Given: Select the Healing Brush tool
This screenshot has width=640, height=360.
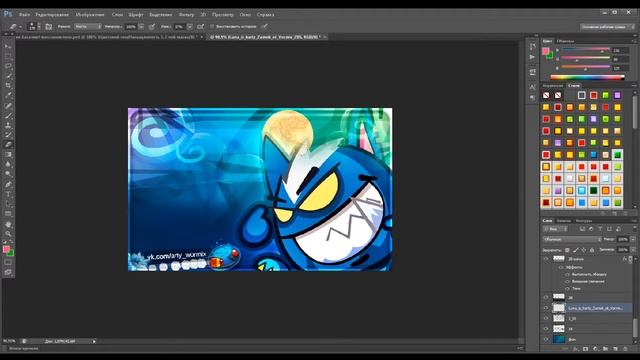Looking at the screenshot, I should (x=8, y=106).
